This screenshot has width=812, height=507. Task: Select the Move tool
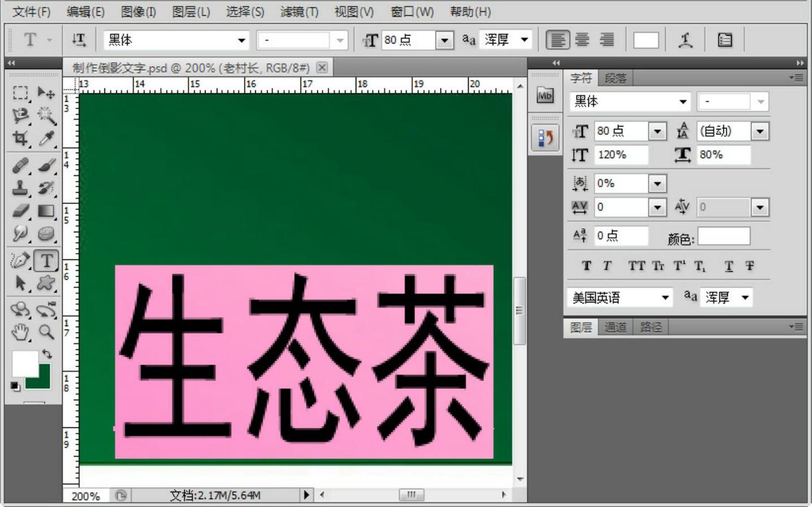point(46,92)
